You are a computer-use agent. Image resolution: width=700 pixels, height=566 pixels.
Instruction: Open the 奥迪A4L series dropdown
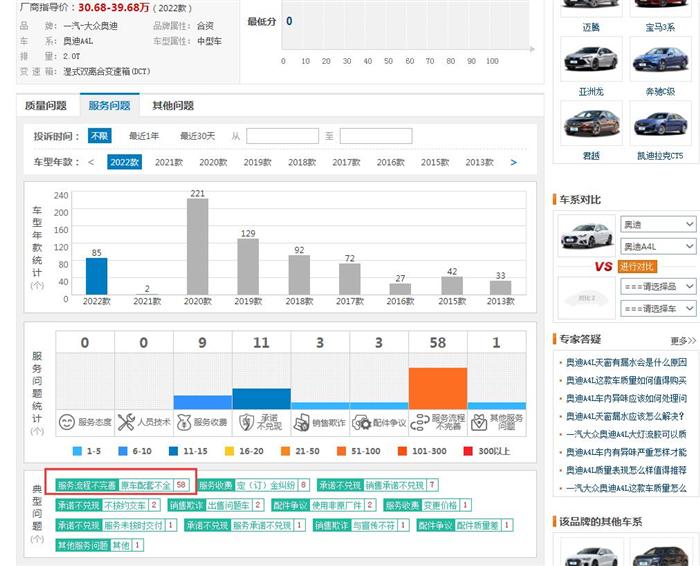pyautogui.click(x=658, y=246)
